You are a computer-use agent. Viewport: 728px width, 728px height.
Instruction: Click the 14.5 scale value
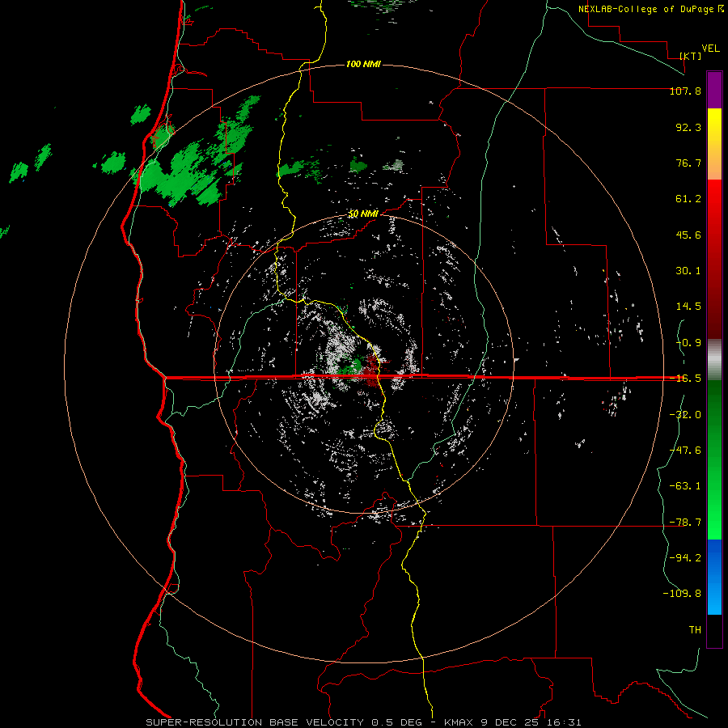point(688,307)
